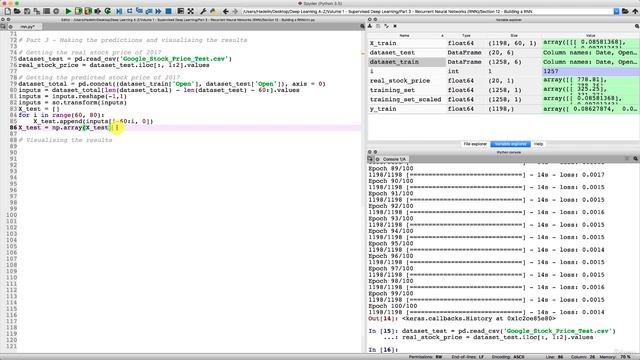Screen dimensions: 640x360
Task: Sort variables by the Value column
Action: tap(590, 36)
